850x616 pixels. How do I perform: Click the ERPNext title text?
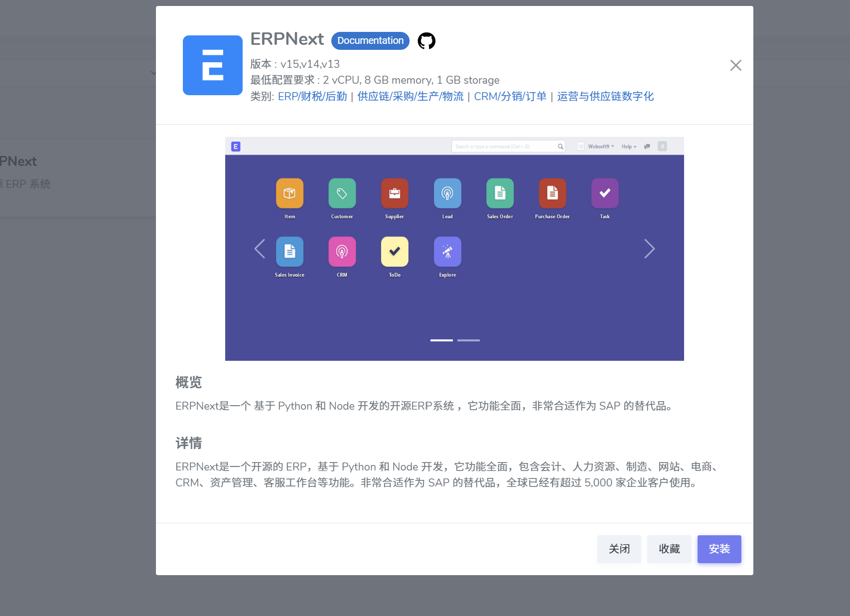point(287,39)
